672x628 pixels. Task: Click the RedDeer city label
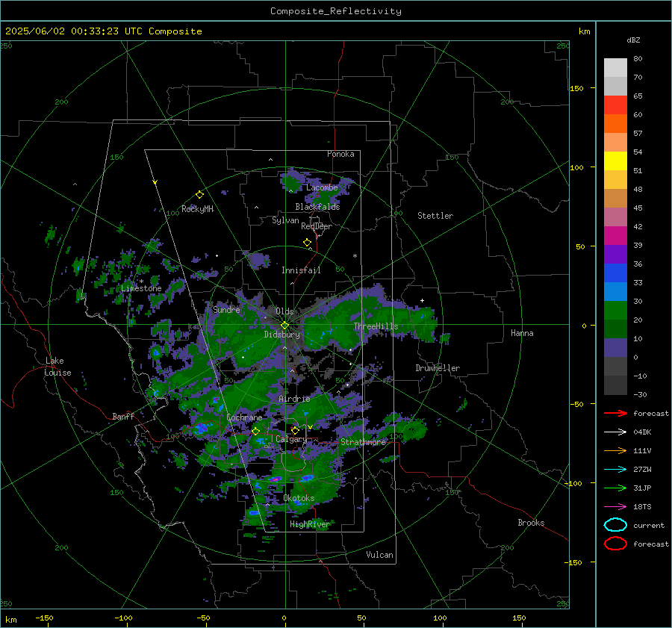(x=317, y=226)
